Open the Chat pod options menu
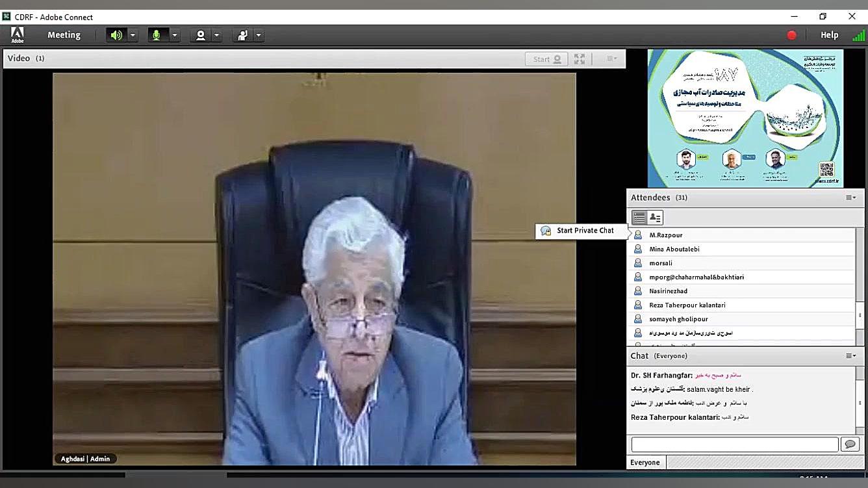 pyautogui.click(x=850, y=356)
